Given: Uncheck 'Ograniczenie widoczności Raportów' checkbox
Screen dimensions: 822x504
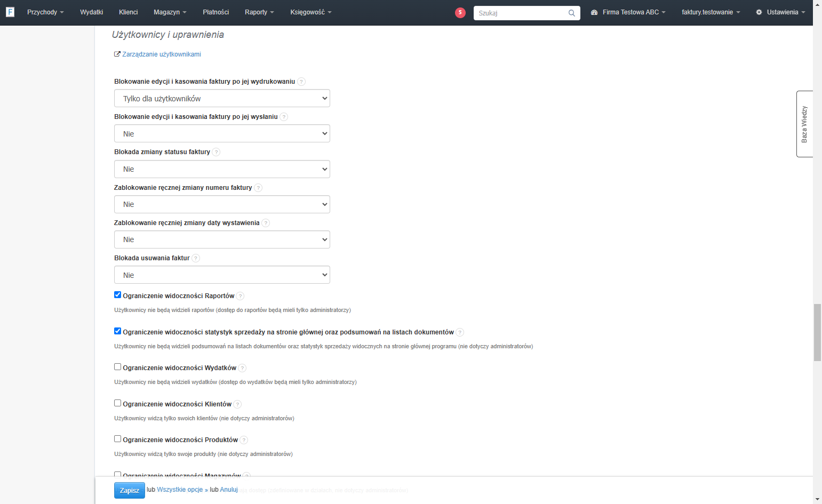Looking at the screenshot, I should click(x=118, y=295).
